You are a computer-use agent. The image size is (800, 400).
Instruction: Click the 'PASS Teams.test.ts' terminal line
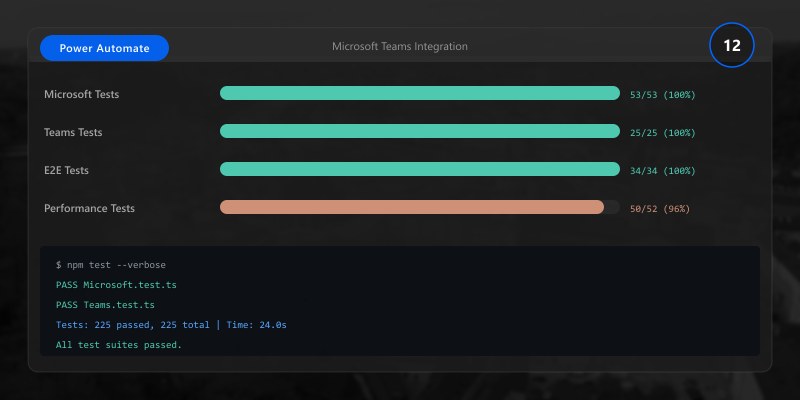105,305
